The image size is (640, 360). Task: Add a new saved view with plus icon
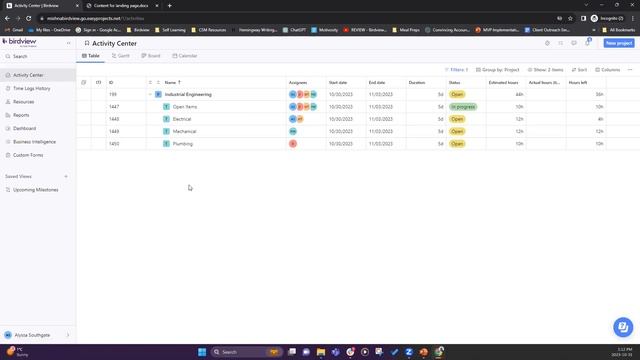(66, 176)
